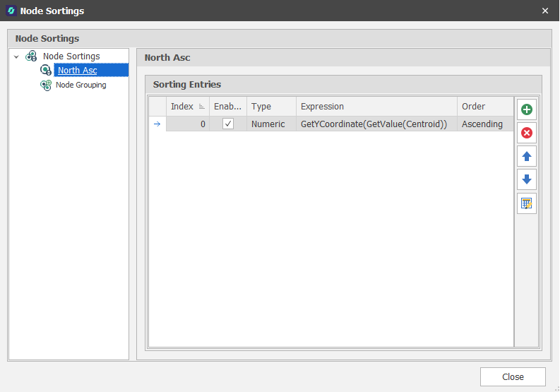Select the North Asc tree item

coord(78,70)
